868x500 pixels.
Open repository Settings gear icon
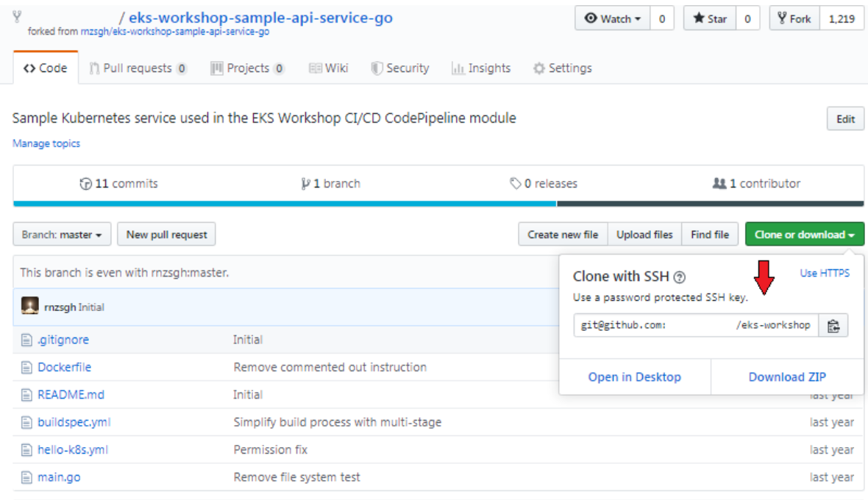(x=538, y=68)
